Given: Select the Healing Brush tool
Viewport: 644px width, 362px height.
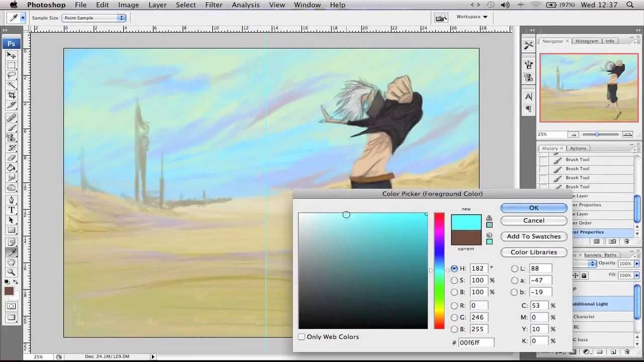Looking at the screenshot, I should coord(11,118).
